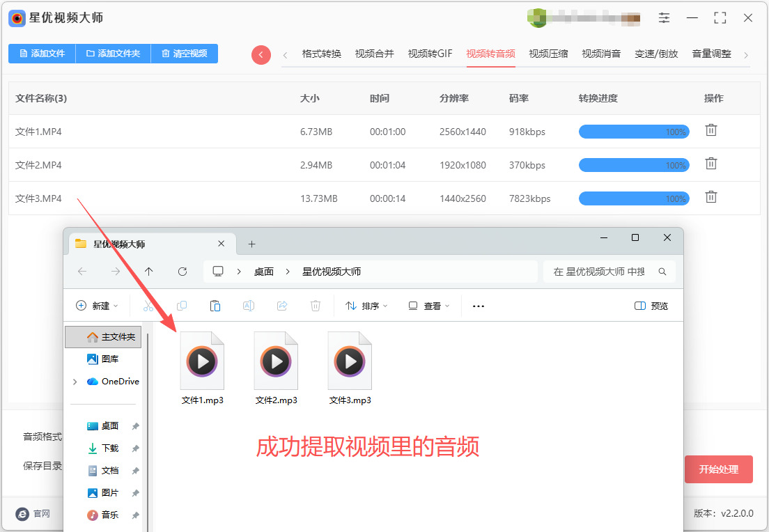Switch to the 视频合并 tab
Image resolution: width=769 pixels, height=532 pixels.
point(374,54)
